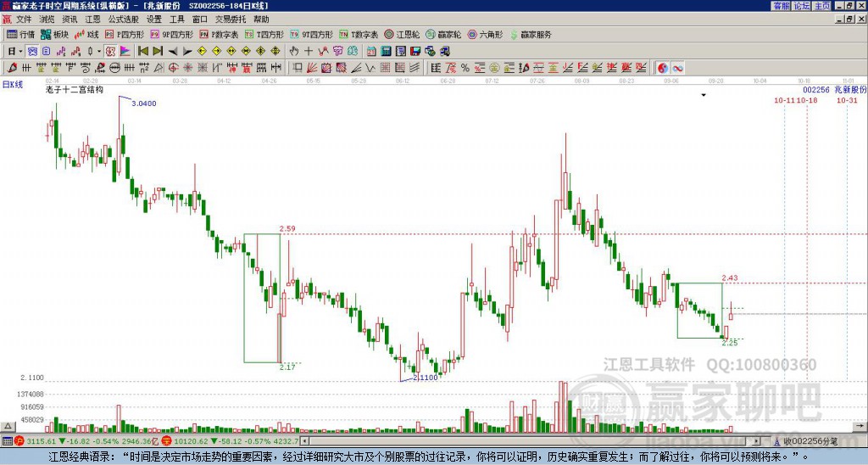Image resolution: width=868 pixels, height=465 pixels.
Task: Open the P数字表 number table
Action: [220, 34]
